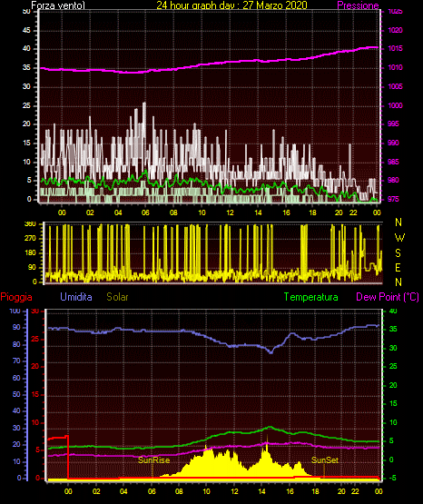Click the 'S' compass direction label
This screenshot has height=504, width=423.
[x=398, y=253]
